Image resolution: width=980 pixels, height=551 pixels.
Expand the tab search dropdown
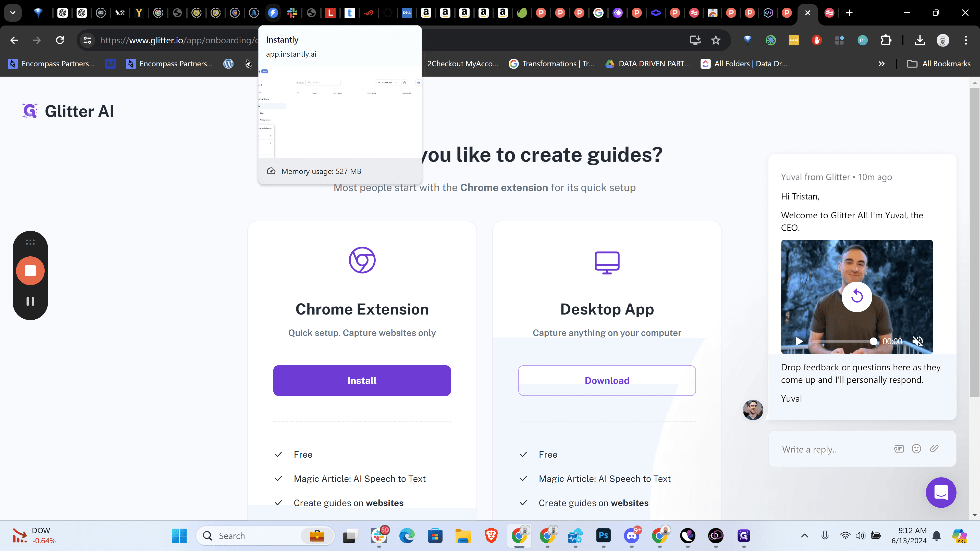(13, 12)
